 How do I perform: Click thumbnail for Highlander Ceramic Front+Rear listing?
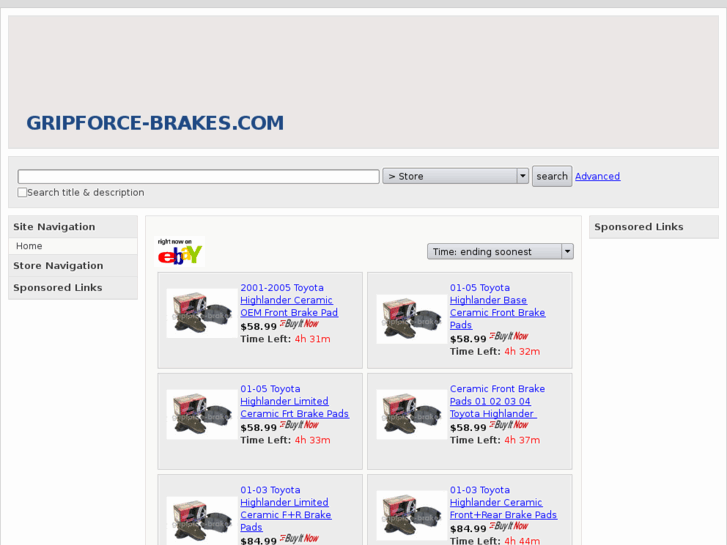412,515
